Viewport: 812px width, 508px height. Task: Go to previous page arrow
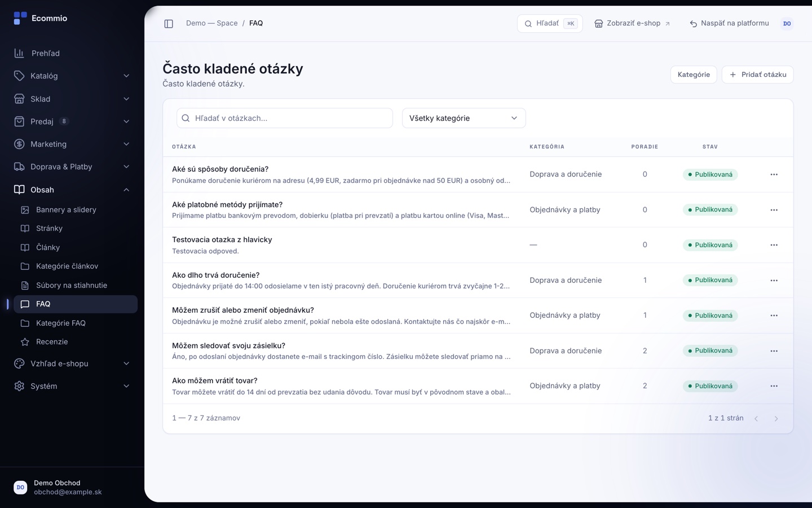point(756,419)
